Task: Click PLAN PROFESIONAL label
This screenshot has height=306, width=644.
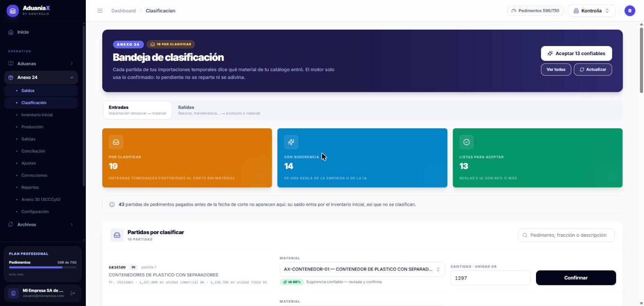Action: 29,254
